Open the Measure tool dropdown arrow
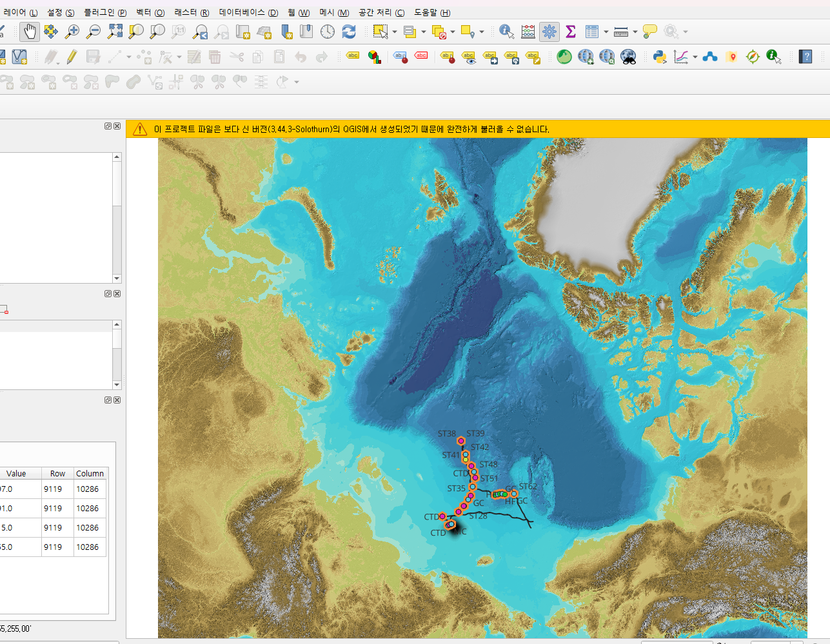830x644 pixels. (635, 32)
